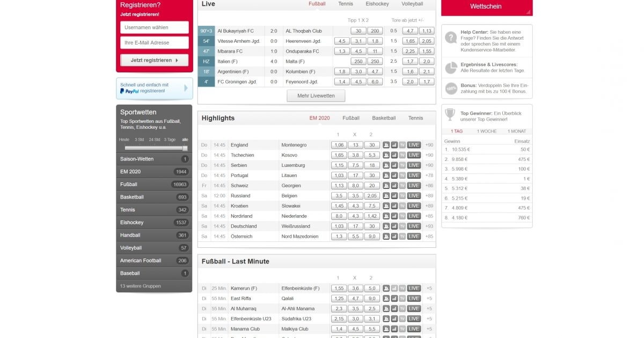Image resolution: width=644 pixels, height=338 pixels.
Task: Click the Usernamen wählen input field
Action: pos(154,27)
